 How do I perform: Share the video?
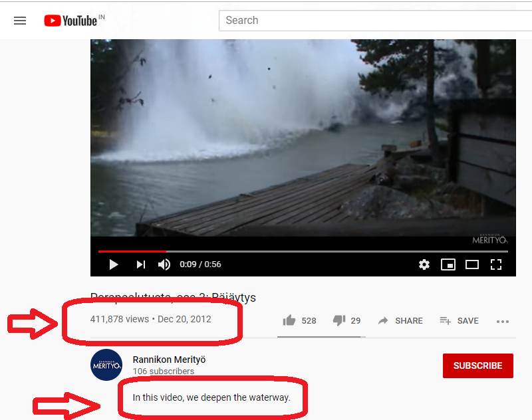400,321
